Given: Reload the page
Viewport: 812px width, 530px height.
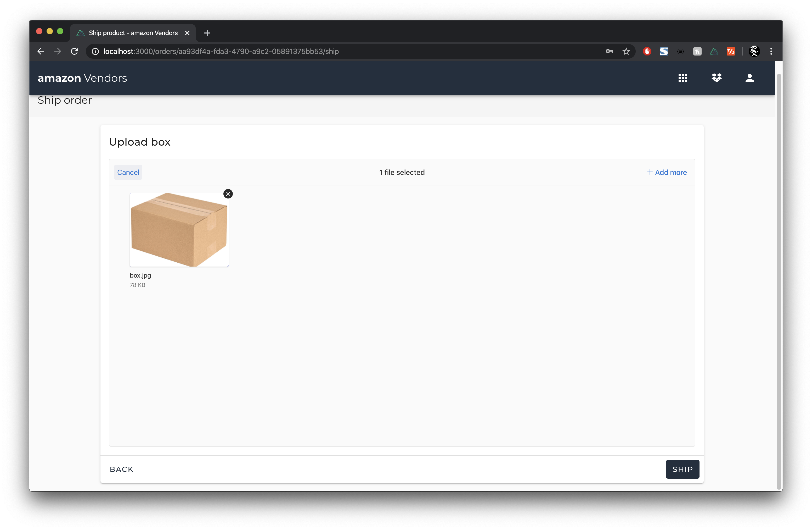Looking at the screenshot, I should [74, 51].
